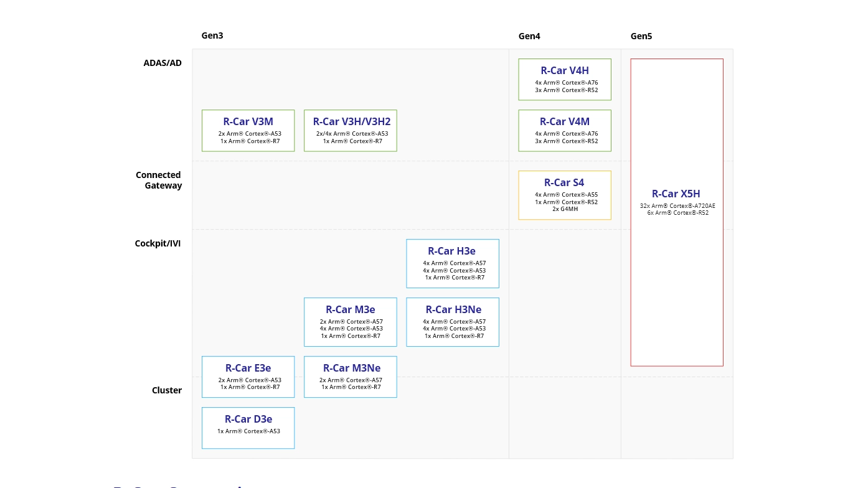Open the R-Car H3e product card
868x488 pixels.
(x=453, y=263)
